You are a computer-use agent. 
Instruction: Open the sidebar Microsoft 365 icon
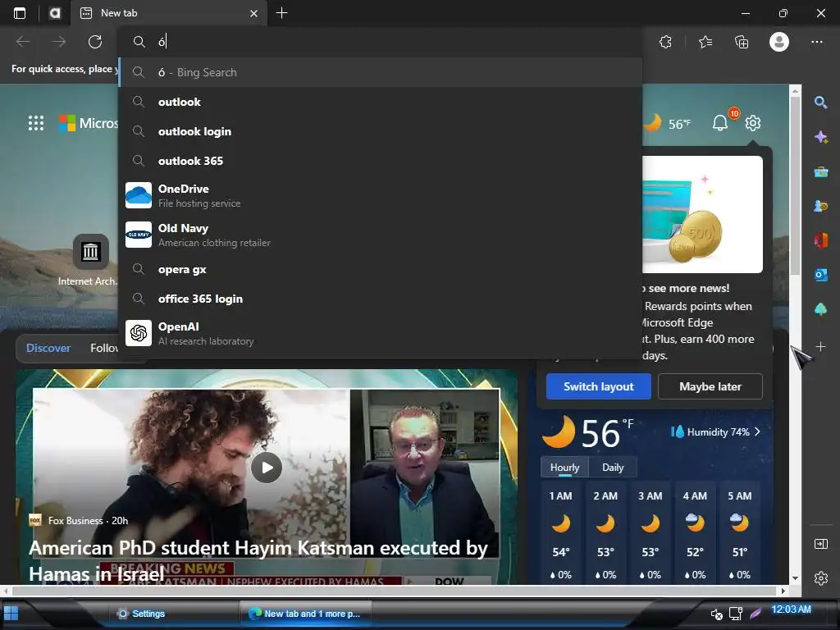[x=820, y=240]
